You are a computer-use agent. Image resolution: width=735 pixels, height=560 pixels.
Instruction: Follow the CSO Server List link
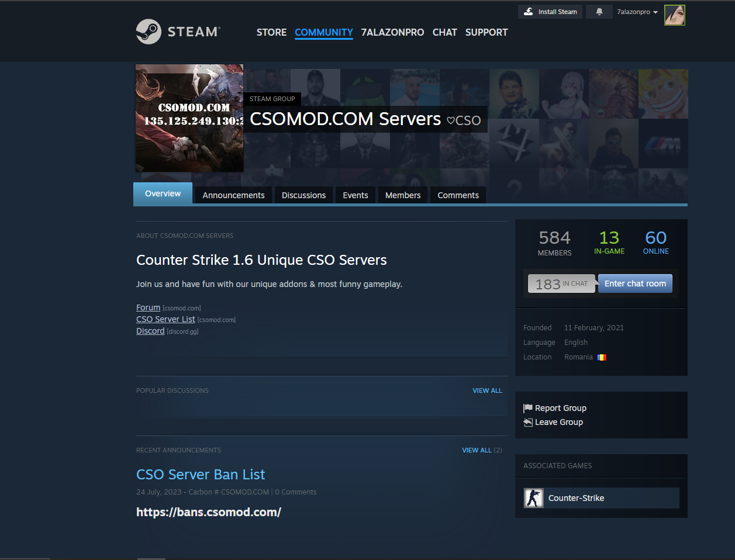tap(165, 319)
